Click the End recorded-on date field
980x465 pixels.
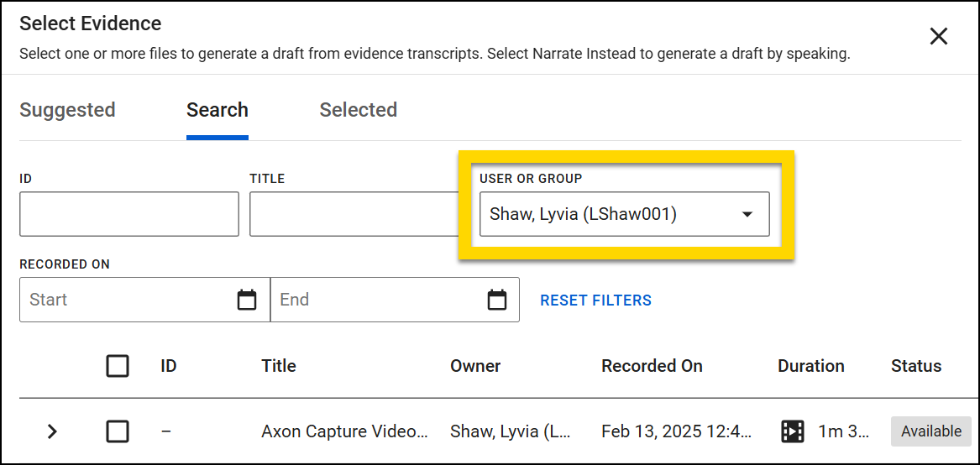point(378,300)
